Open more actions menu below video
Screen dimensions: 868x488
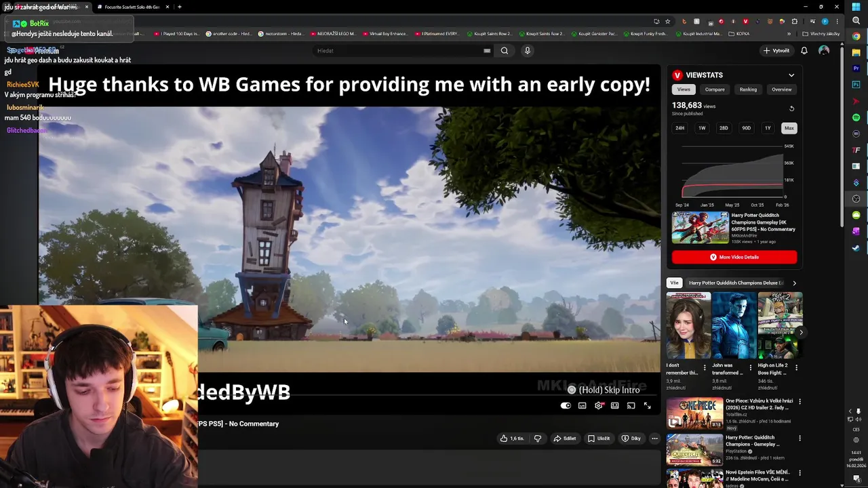(x=654, y=439)
